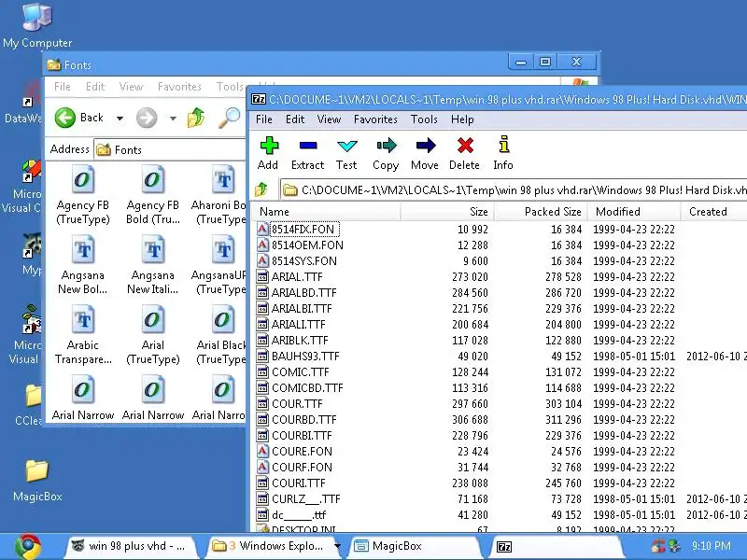Click the Fonts window address field
The width and height of the screenshot is (747, 560).
point(170,149)
